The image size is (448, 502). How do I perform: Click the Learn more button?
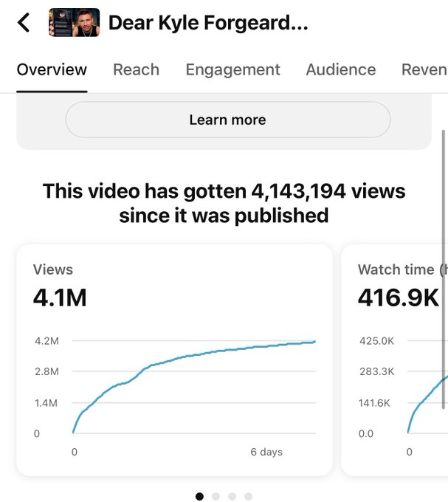(228, 120)
